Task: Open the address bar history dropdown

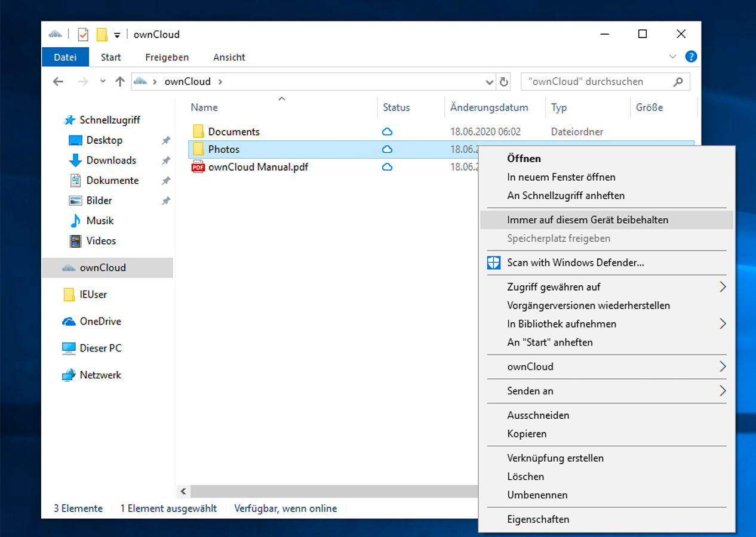Action: [490, 82]
